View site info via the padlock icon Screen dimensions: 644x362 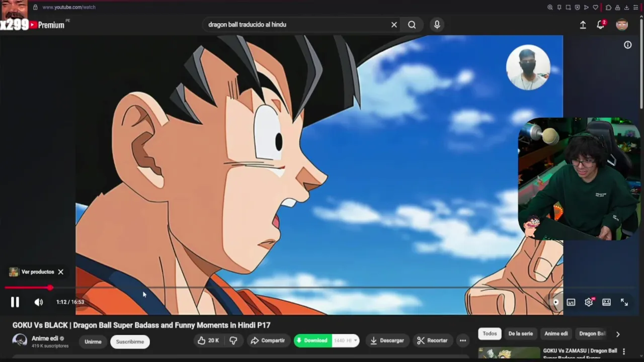[x=35, y=8]
